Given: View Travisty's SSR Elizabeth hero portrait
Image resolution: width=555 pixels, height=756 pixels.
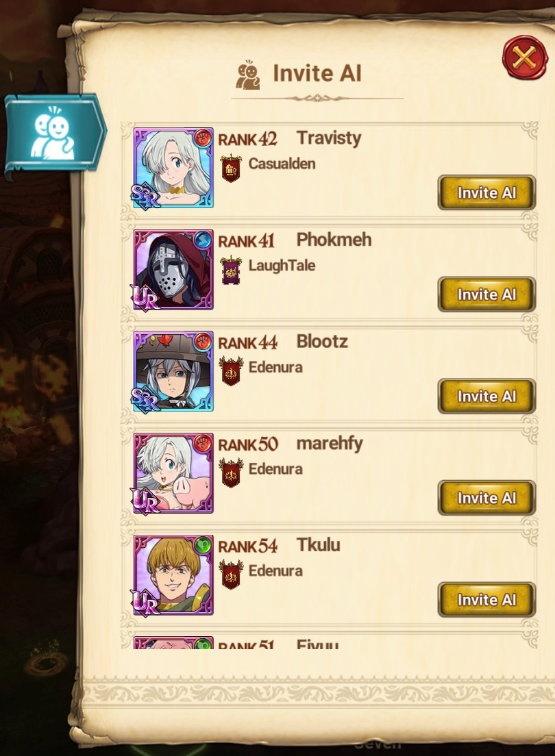Looking at the screenshot, I should pyautogui.click(x=173, y=168).
